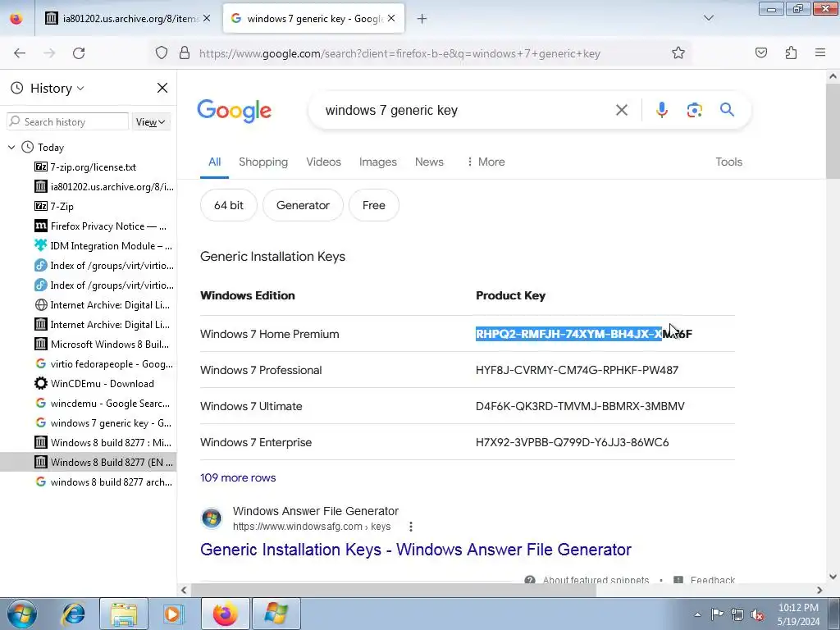Switch to the Shopping results tab
Image resolution: width=840 pixels, height=630 pixels.
coord(263,162)
